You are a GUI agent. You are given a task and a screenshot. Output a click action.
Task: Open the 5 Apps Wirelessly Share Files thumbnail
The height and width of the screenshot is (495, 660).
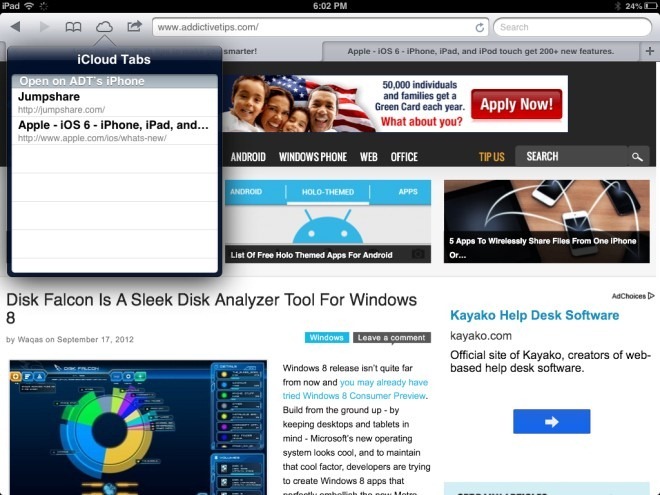[546, 221]
